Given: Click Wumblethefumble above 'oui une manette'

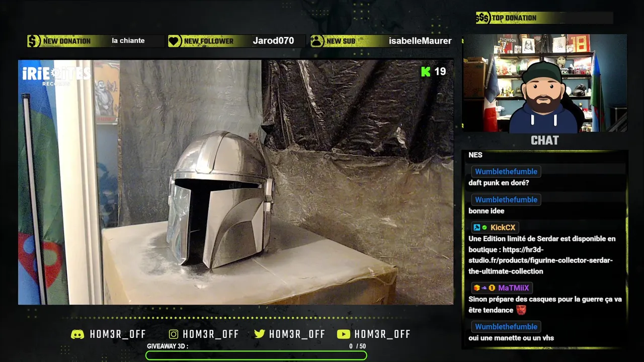Looking at the screenshot, I should point(506,327).
